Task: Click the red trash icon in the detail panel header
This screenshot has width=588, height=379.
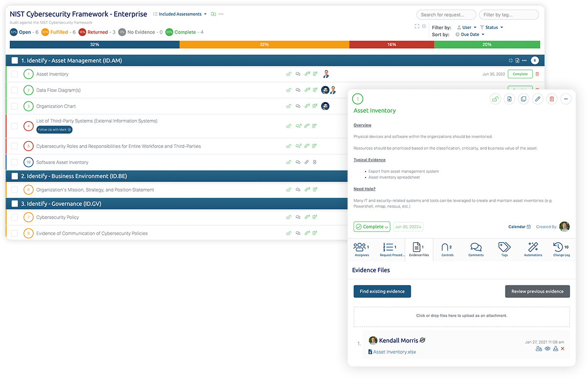Action: coord(552,99)
